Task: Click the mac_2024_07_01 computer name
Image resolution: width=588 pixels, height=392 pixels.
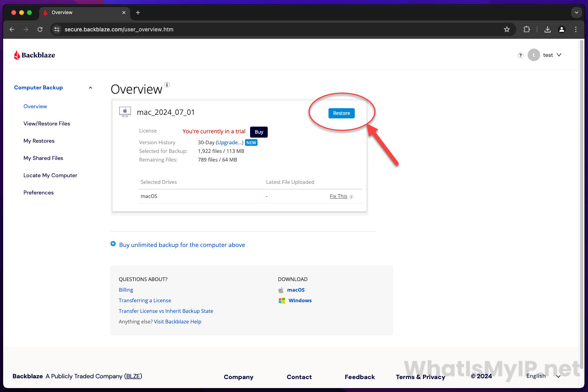Action: [x=166, y=112]
